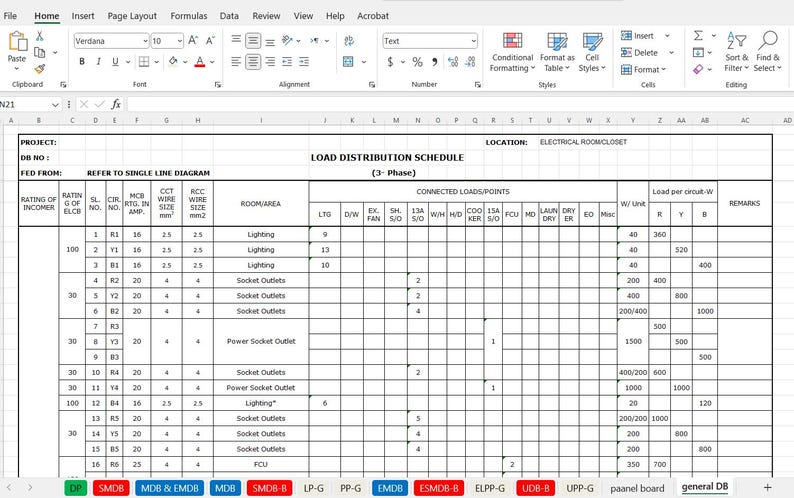Switch to the Page Layout tab
The width and height of the screenshot is (794, 498).
132,16
